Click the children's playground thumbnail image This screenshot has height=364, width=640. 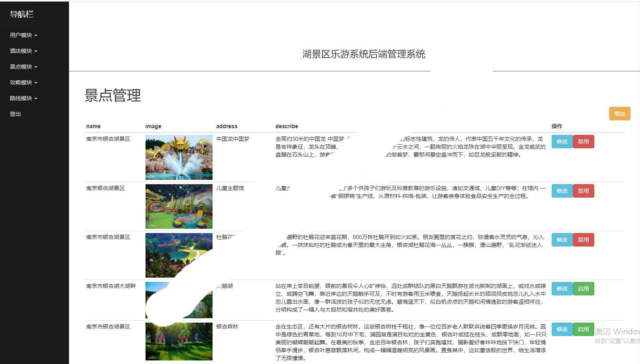pos(179,206)
